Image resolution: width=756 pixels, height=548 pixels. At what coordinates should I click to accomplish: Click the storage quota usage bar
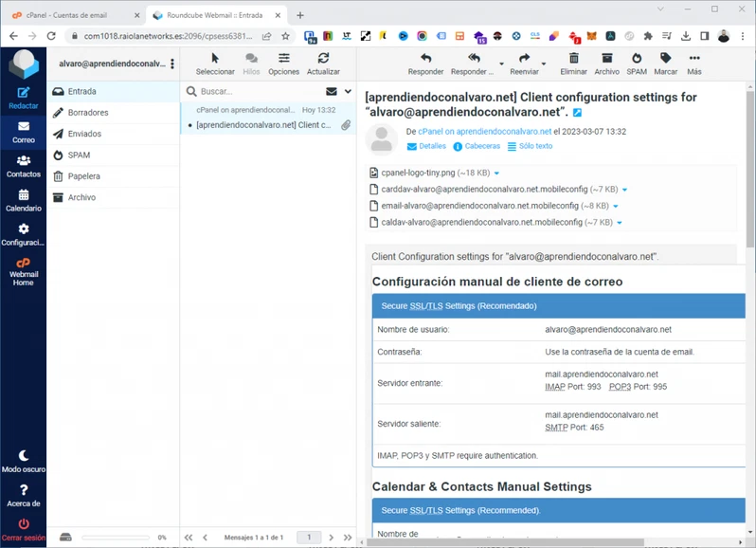point(116,538)
